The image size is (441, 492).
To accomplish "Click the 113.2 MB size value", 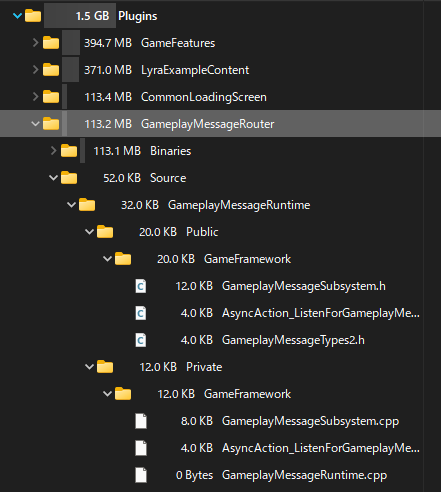I will 108,124.
